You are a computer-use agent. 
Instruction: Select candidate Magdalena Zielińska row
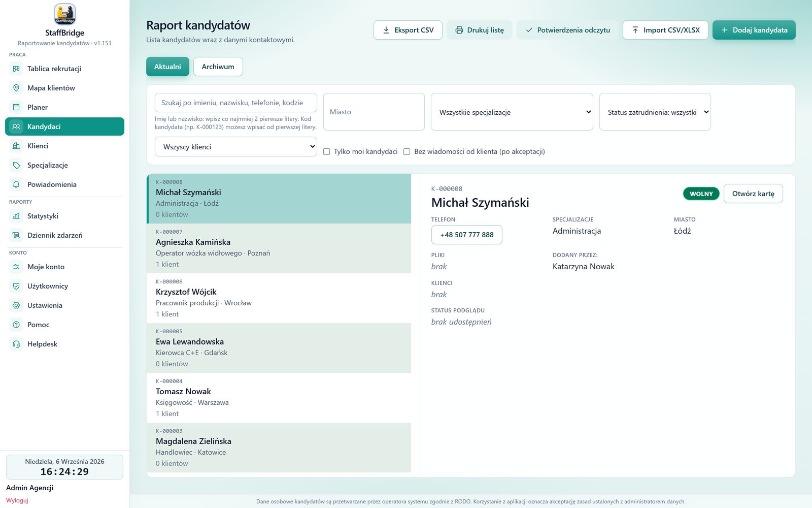[x=279, y=448]
